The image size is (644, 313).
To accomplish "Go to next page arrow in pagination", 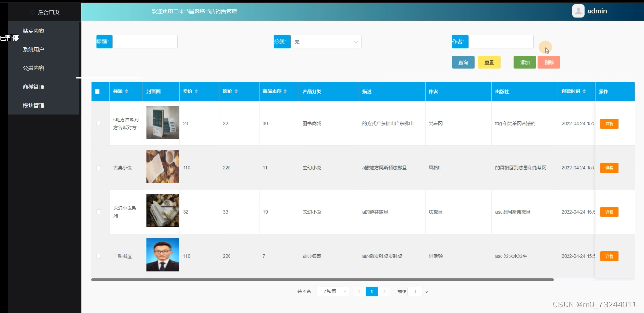I will coord(385,291).
